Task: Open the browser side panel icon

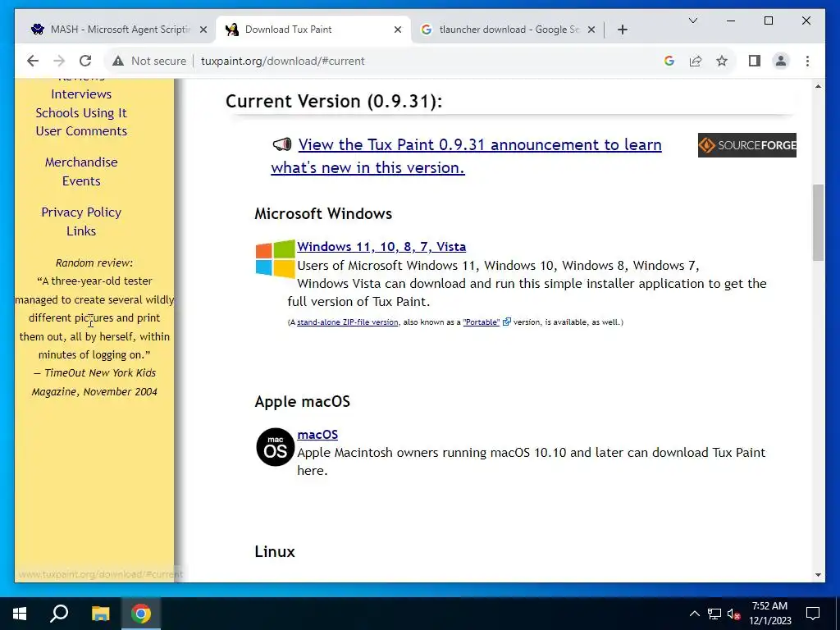Action: (x=755, y=61)
